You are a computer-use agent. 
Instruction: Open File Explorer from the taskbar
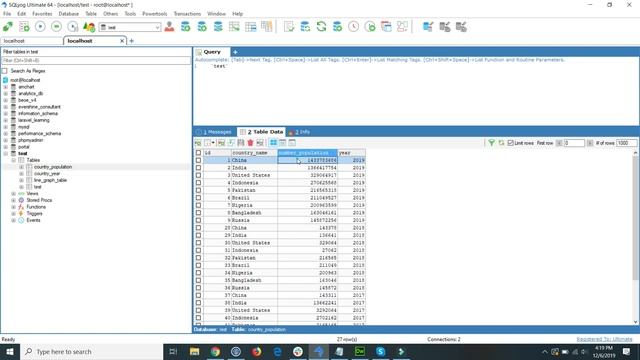coord(194,351)
